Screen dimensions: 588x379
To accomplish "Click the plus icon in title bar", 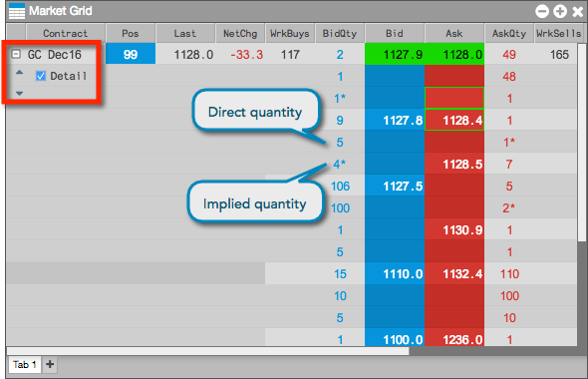I will [560, 11].
